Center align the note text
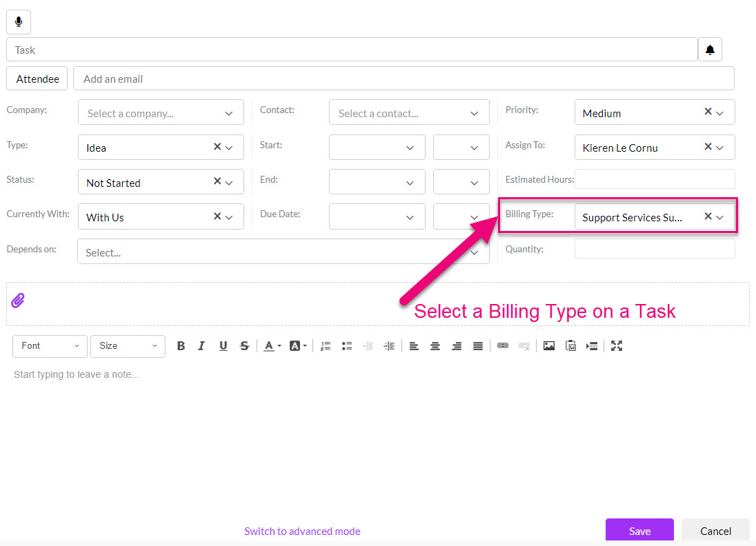This screenshot has height=546, width=756. pos(435,346)
